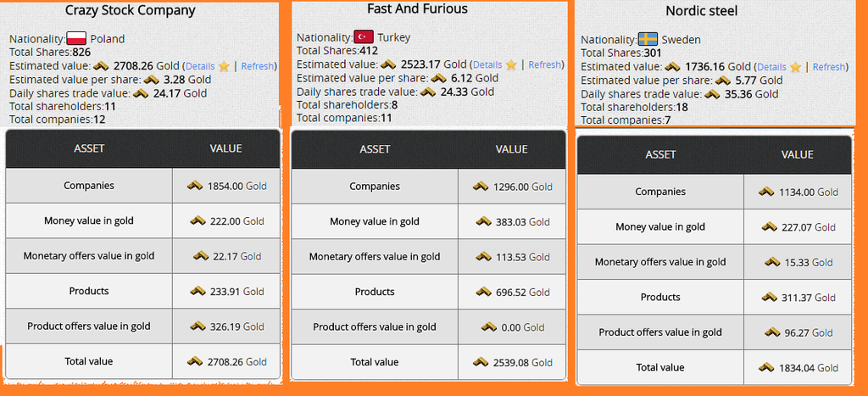
Task: Click ASSET column header in Crazy Stock table
Action: (x=89, y=148)
